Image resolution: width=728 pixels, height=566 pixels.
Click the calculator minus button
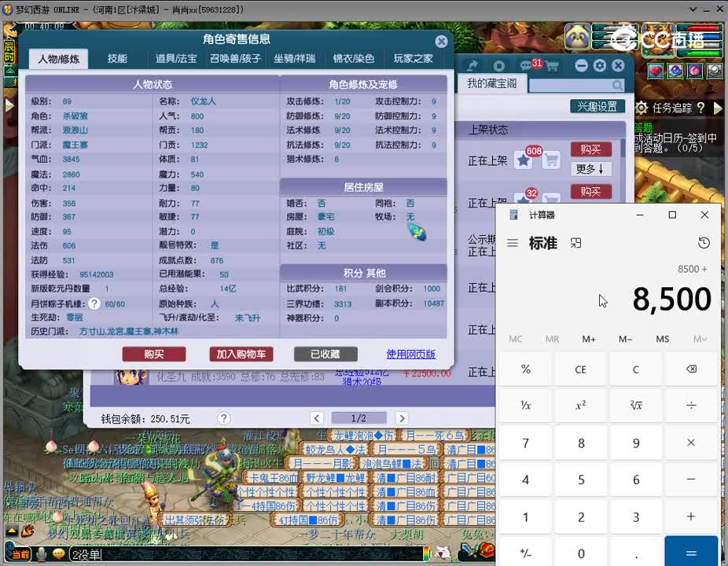pos(691,480)
